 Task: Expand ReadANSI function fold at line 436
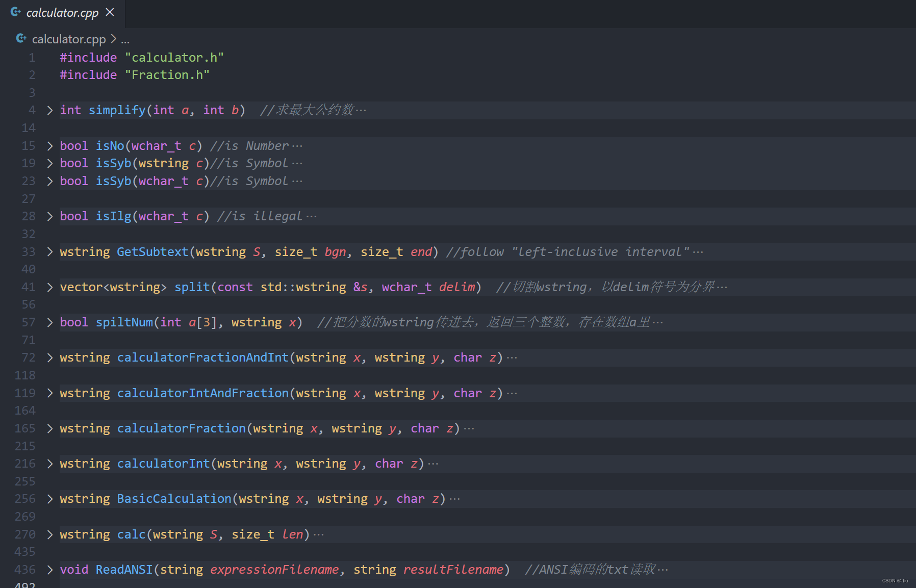click(x=49, y=570)
